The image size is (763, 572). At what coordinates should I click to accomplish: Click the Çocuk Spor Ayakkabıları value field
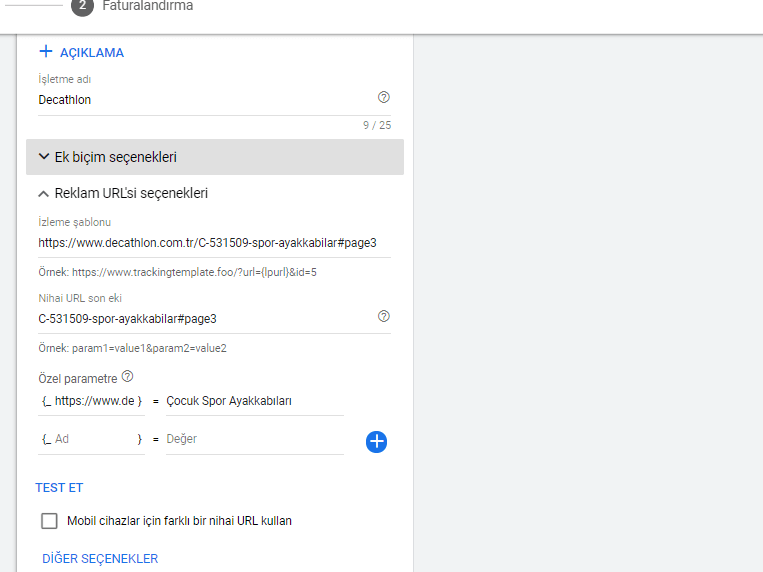254,401
